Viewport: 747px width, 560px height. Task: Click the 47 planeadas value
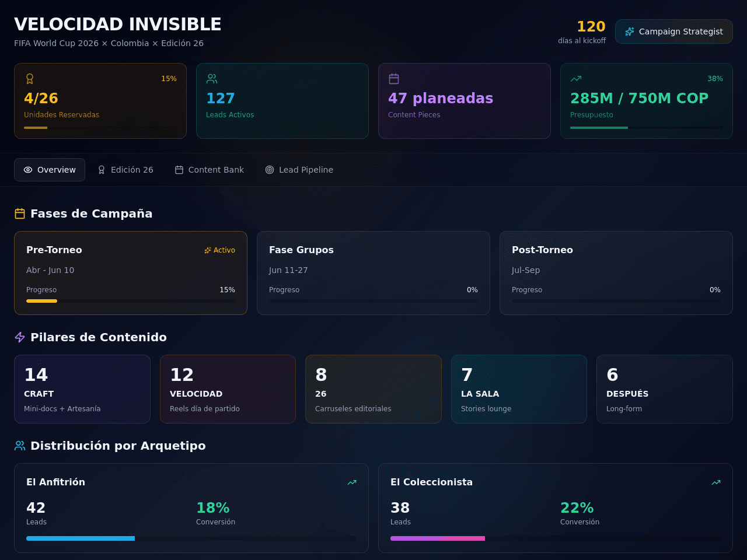(x=441, y=98)
